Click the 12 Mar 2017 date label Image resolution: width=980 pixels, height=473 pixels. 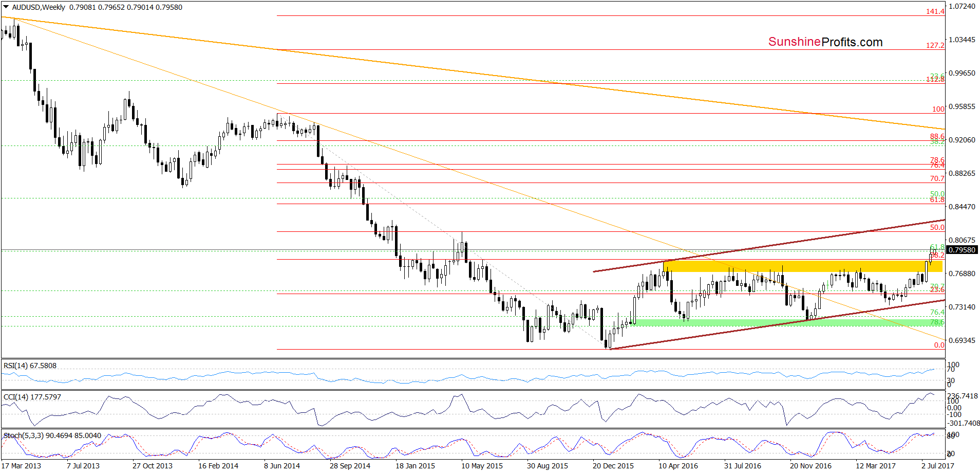coord(876,466)
